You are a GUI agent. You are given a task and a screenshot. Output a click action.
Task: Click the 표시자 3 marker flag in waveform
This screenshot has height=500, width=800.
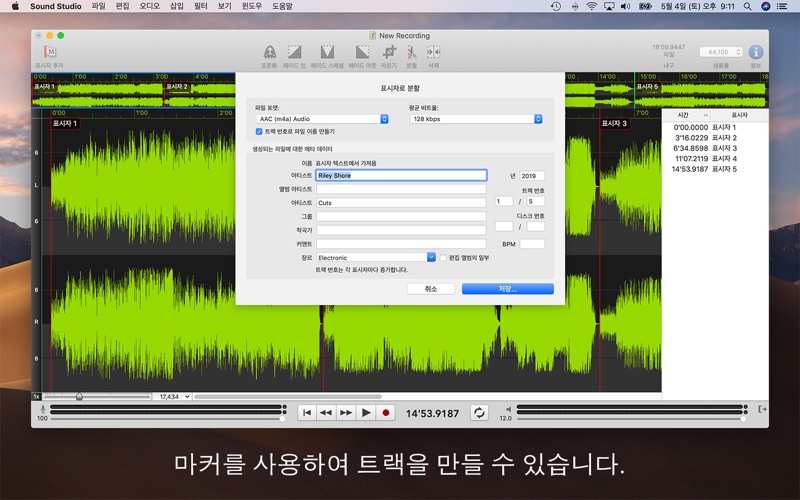pos(614,123)
